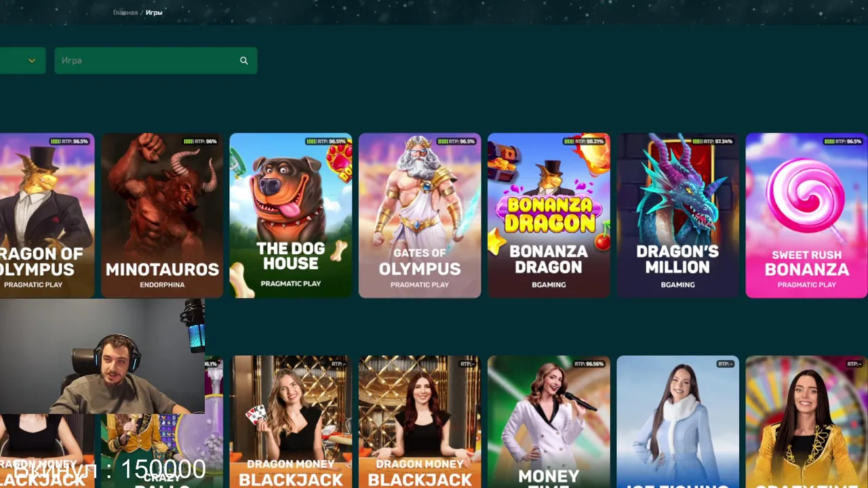This screenshot has height=488, width=868.
Task: Click the Pragmatic Play label under Gates of Olympus
Action: pyautogui.click(x=420, y=285)
